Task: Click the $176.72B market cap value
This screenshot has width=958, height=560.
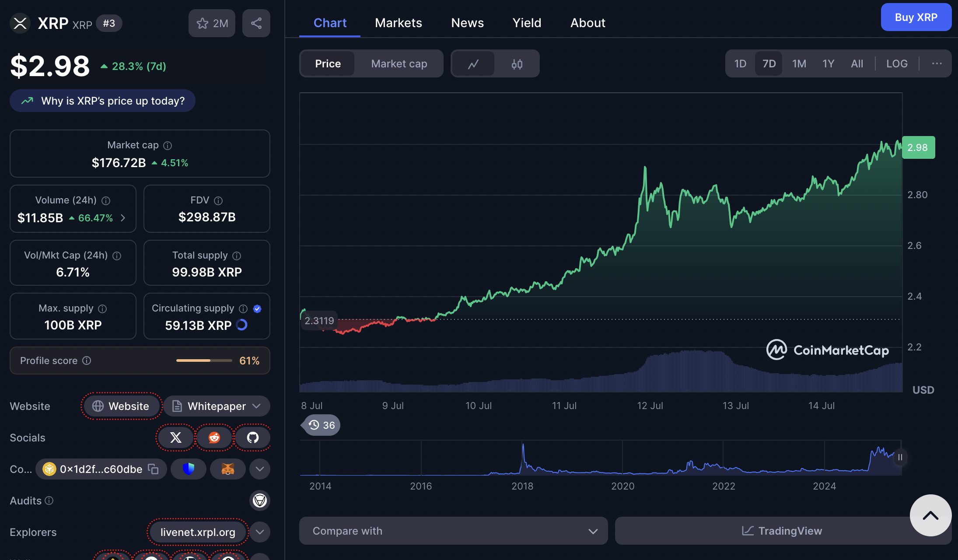Action: (x=119, y=163)
